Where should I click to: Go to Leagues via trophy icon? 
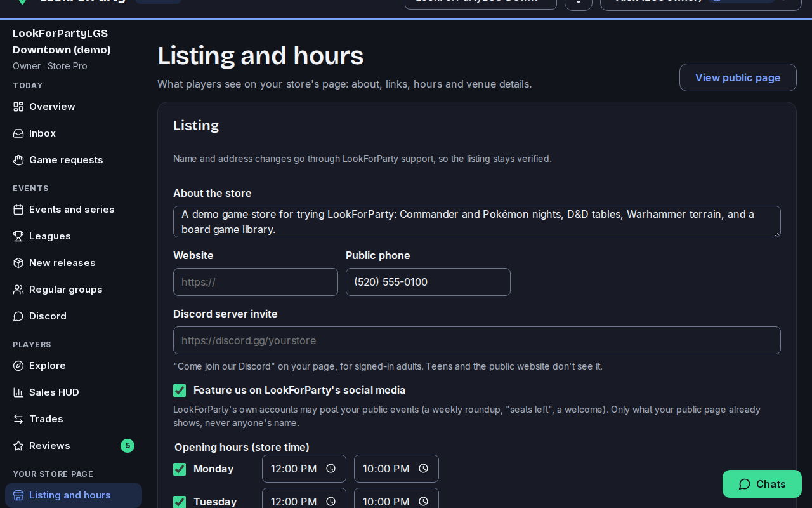click(18, 236)
